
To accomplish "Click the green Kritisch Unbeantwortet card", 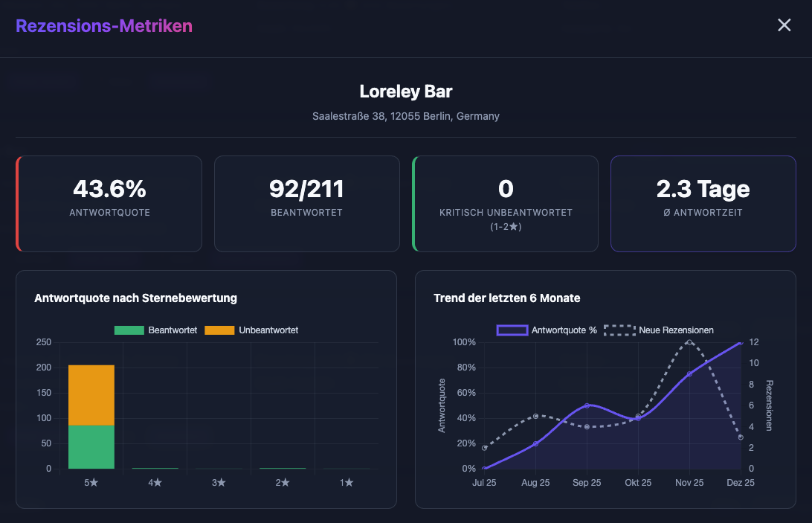I will (x=505, y=202).
